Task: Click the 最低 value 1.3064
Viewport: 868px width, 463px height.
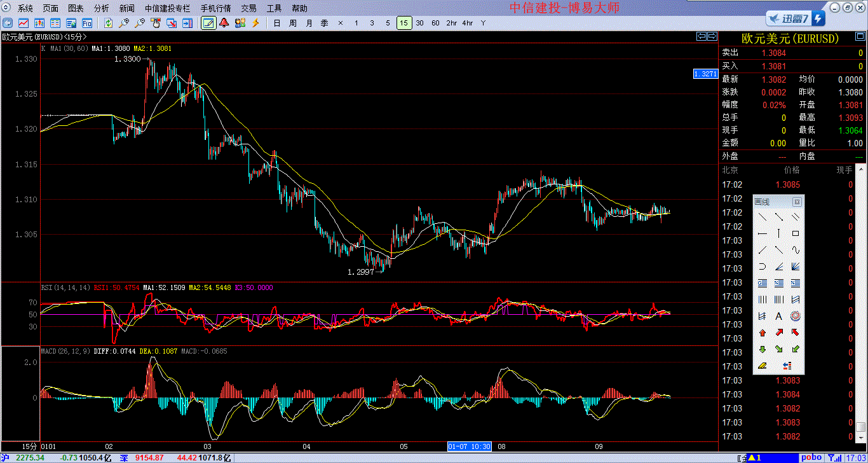Action: click(850, 130)
